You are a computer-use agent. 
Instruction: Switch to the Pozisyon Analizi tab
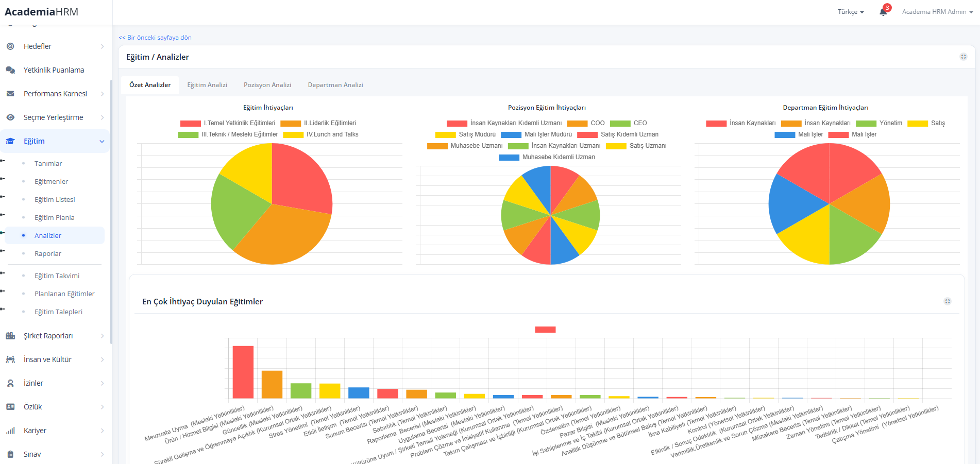point(267,85)
